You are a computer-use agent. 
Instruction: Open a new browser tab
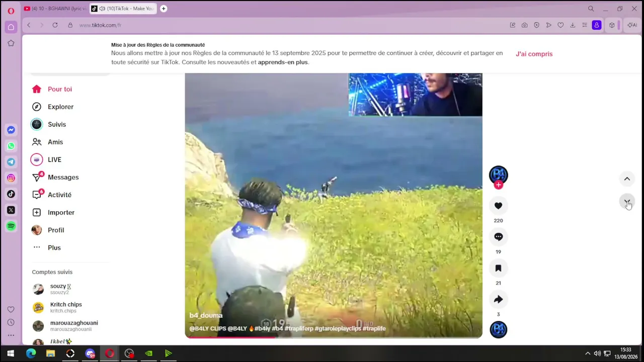click(164, 9)
